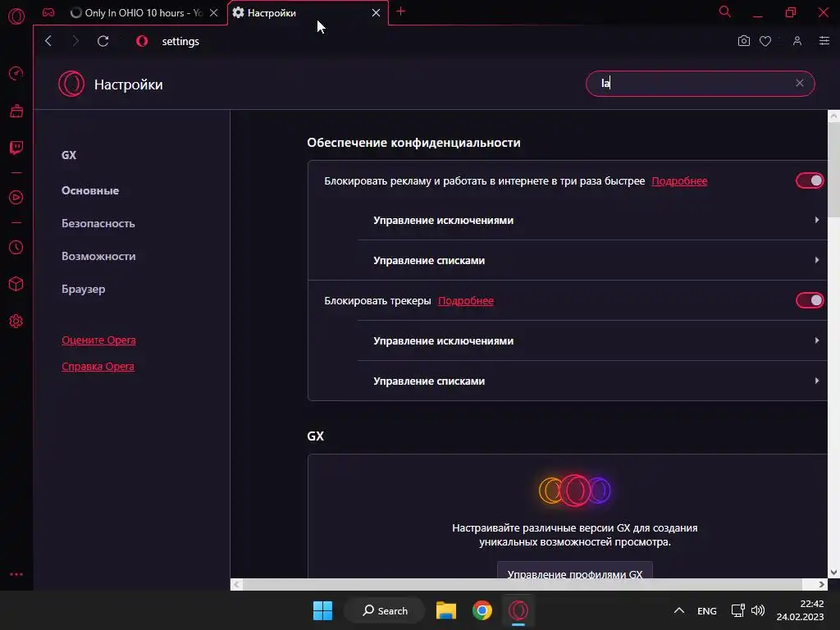Expand Управление списками under ad blocking
Viewport: 840px width, 630px height.
point(592,260)
